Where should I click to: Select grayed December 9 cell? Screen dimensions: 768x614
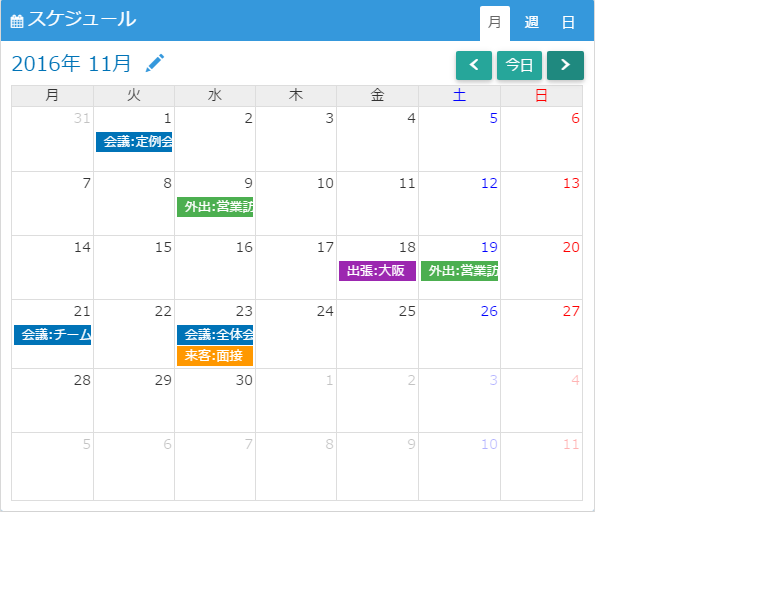tap(377, 467)
